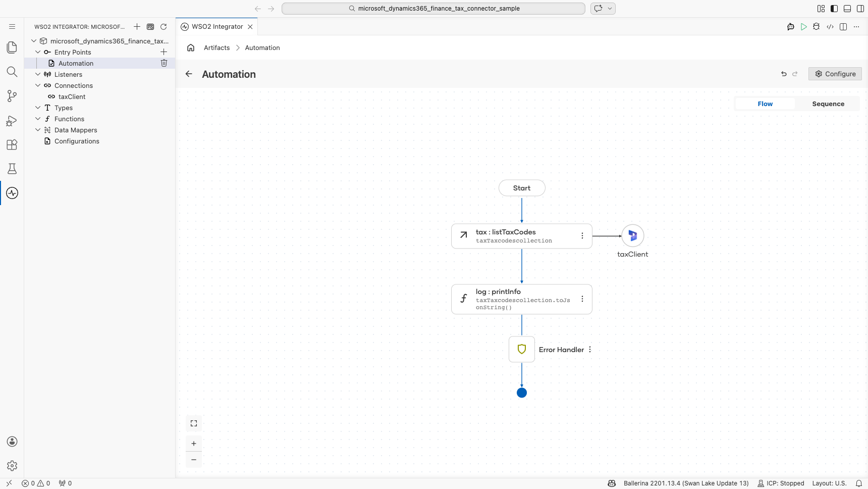Go to the home breadcrumb icon
Image resolution: width=868 pixels, height=489 pixels.
click(191, 47)
